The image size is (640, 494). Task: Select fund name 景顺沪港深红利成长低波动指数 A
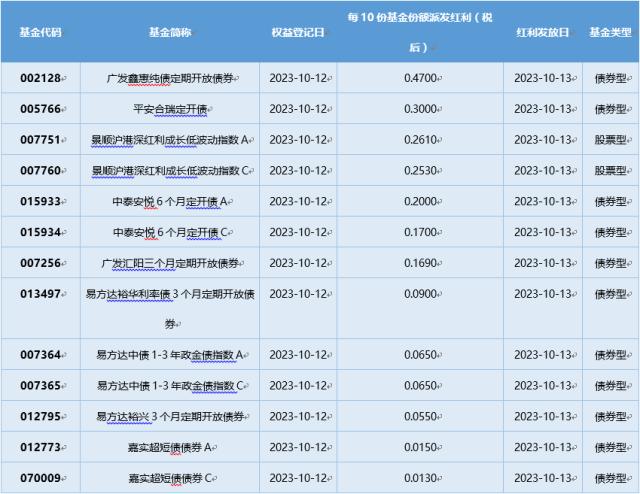pyautogui.click(x=170, y=140)
